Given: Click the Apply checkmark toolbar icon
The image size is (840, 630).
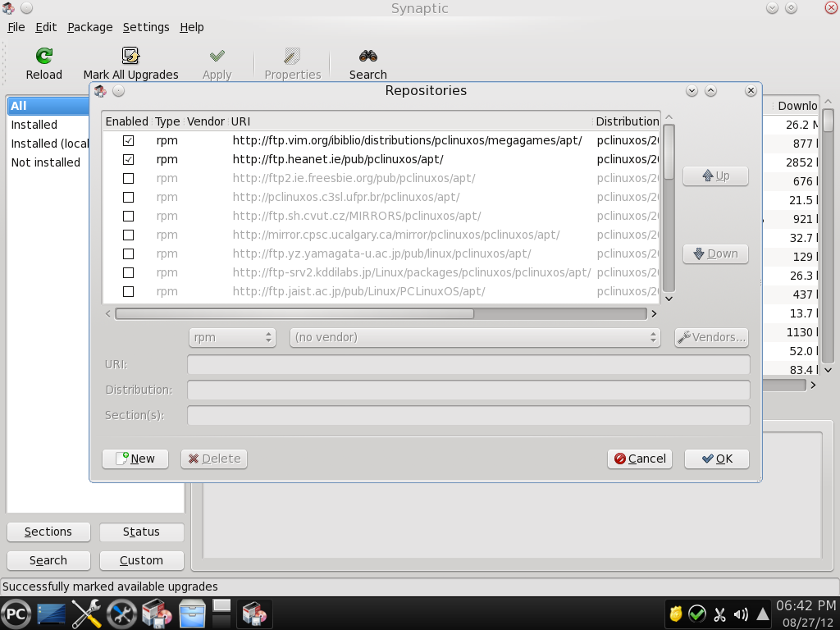Looking at the screenshot, I should tap(217, 56).
